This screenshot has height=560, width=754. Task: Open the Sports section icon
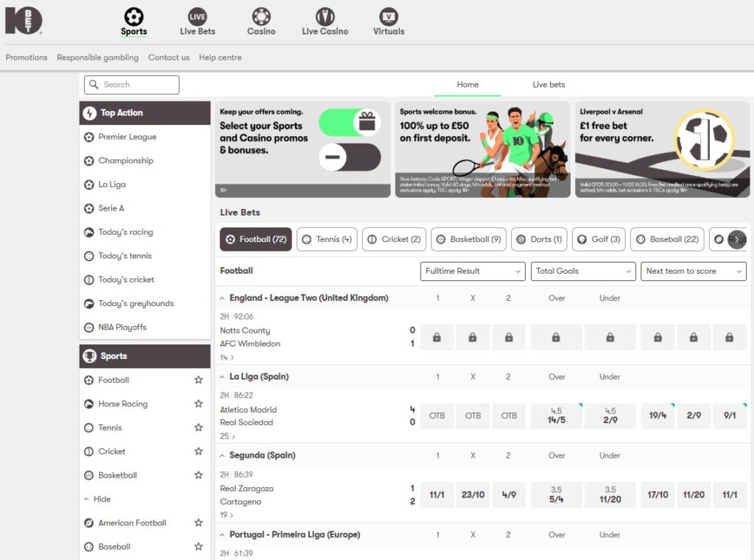134,16
